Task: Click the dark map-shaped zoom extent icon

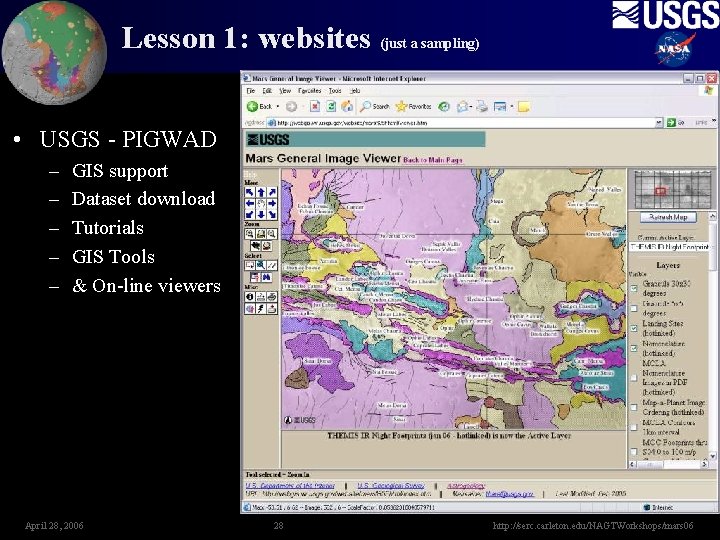Action: (x=255, y=246)
